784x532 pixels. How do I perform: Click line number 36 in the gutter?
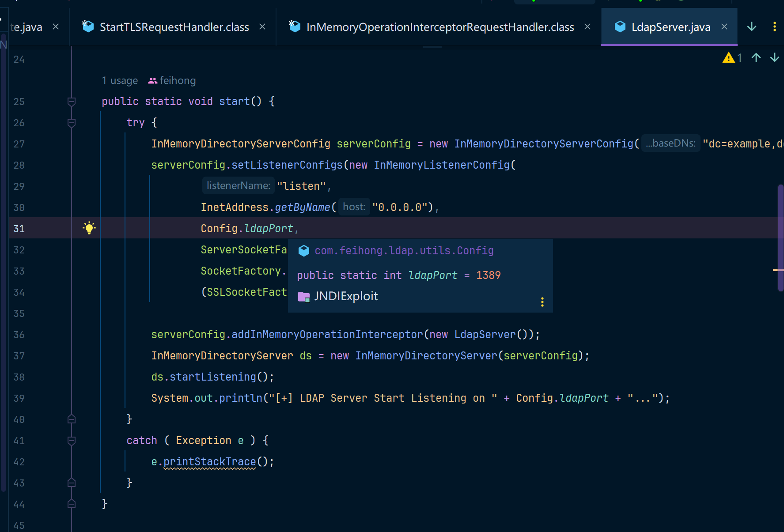pyautogui.click(x=19, y=335)
